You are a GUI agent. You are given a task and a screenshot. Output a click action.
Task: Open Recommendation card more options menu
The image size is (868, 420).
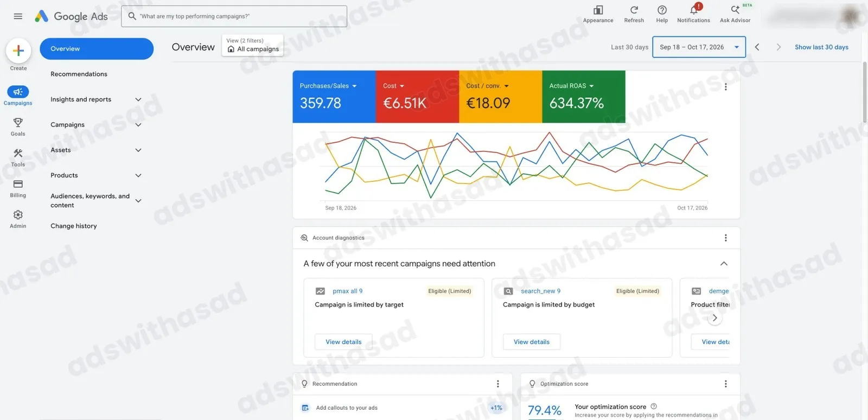pos(497,384)
